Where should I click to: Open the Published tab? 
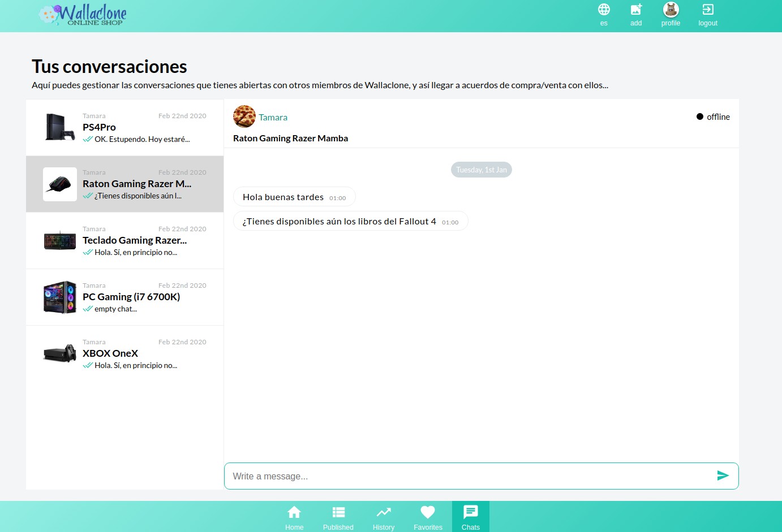click(x=338, y=517)
